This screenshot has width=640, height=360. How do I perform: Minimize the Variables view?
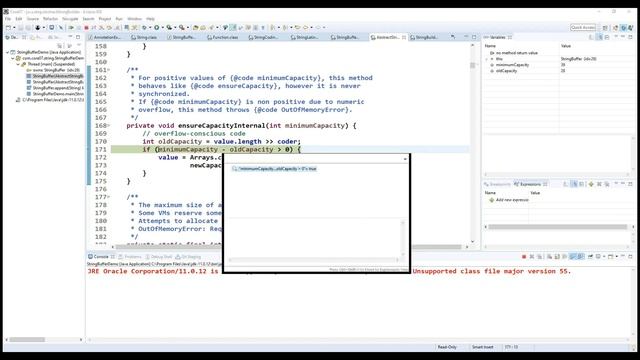pos(623,37)
